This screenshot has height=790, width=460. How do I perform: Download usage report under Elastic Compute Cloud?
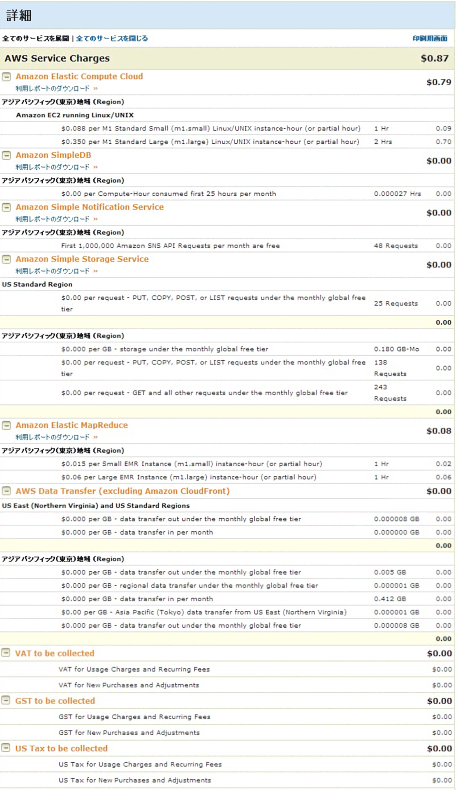click(x=56, y=89)
